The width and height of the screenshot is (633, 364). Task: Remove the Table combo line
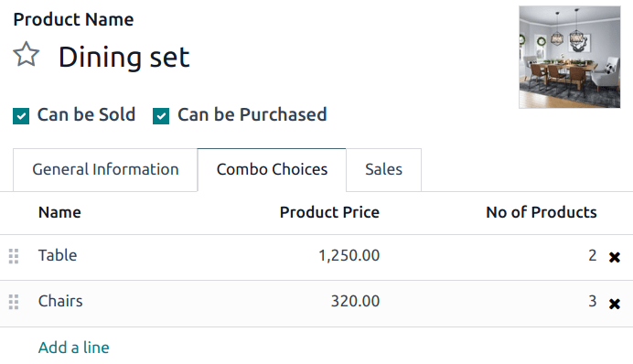[x=615, y=257]
